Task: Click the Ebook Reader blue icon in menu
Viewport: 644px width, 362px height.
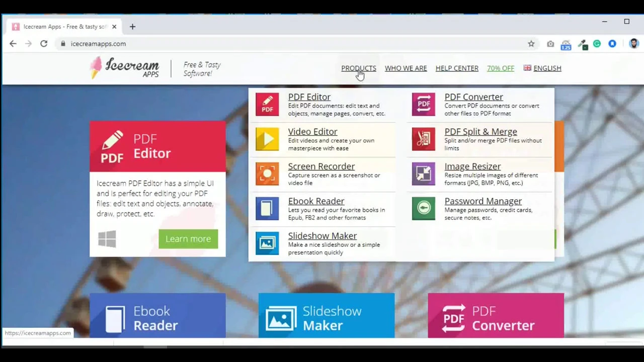Action: (267, 208)
